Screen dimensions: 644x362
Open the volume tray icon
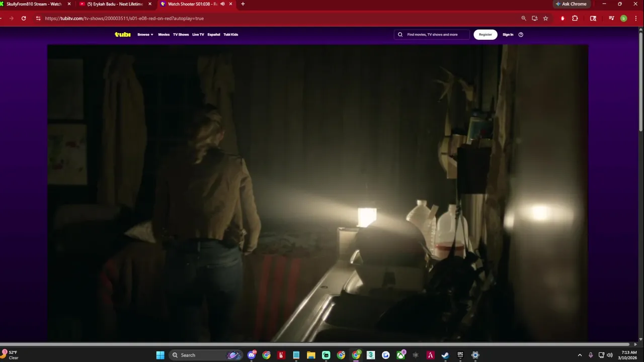click(610, 355)
